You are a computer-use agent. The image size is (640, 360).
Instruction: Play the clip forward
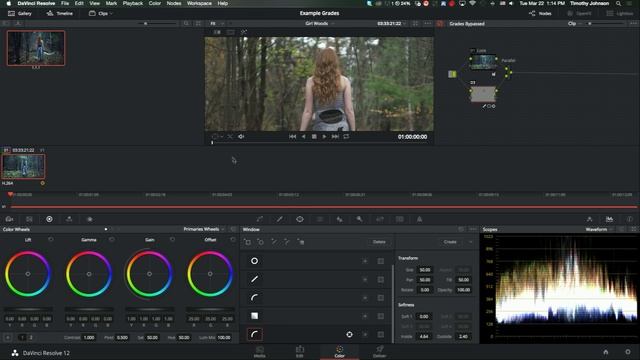324,137
